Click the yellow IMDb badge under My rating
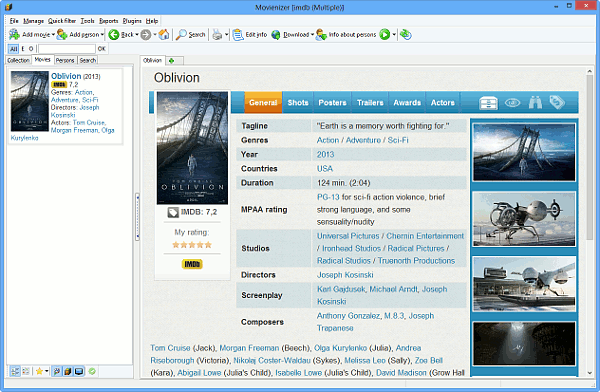Image resolution: width=600 pixels, height=392 pixels. [x=192, y=264]
